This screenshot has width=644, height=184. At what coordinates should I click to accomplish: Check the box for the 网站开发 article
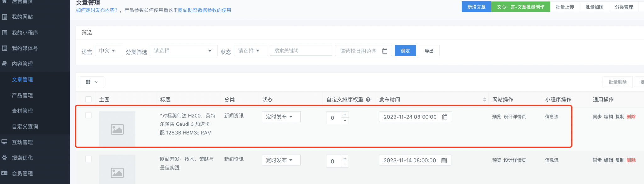(88, 159)
